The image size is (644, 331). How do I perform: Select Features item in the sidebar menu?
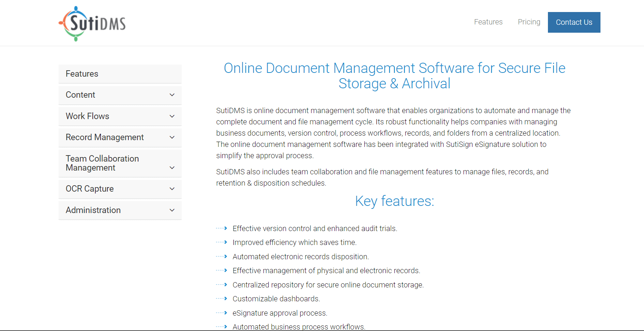[x=120, y=74]
